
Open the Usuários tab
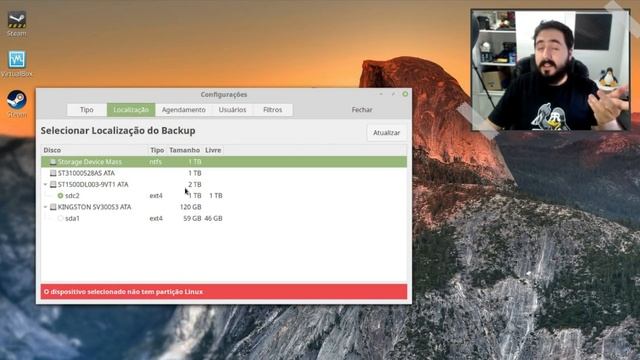point(232,110)
